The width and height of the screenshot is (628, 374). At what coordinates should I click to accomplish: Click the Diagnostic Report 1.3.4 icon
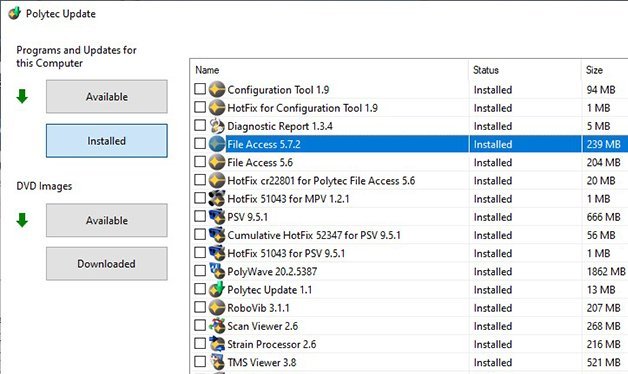(217, 126)
